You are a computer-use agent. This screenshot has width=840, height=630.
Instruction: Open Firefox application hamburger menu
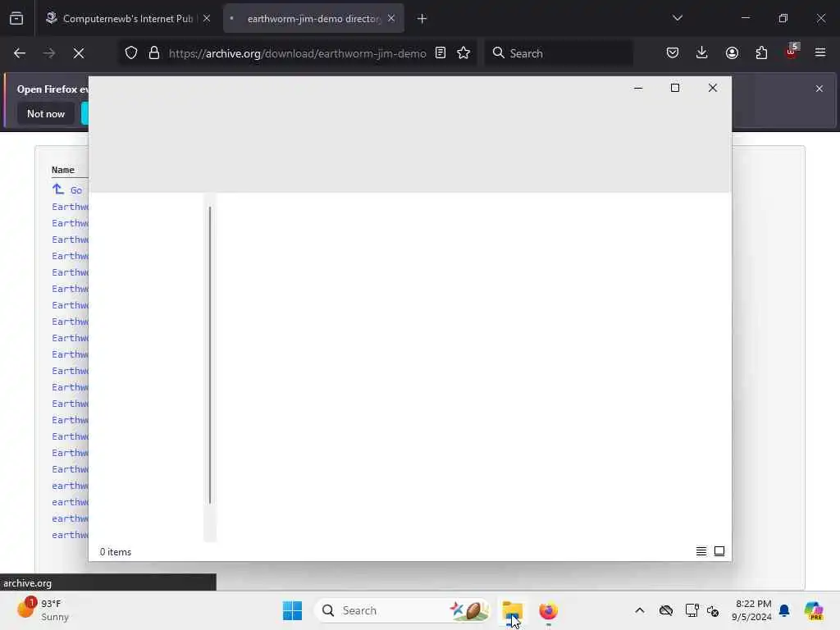click(x=820, y=53)
